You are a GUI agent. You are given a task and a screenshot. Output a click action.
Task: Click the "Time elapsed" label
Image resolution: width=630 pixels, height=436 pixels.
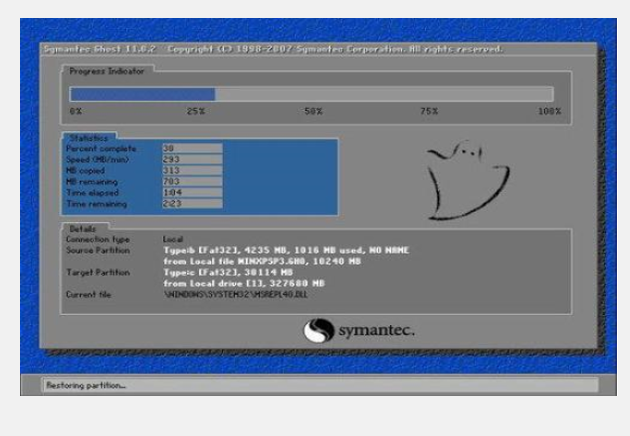tap(92, 193)
